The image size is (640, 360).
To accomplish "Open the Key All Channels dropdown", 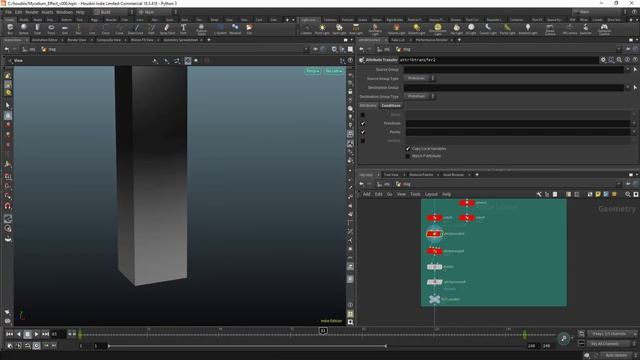I will point(612,344).
